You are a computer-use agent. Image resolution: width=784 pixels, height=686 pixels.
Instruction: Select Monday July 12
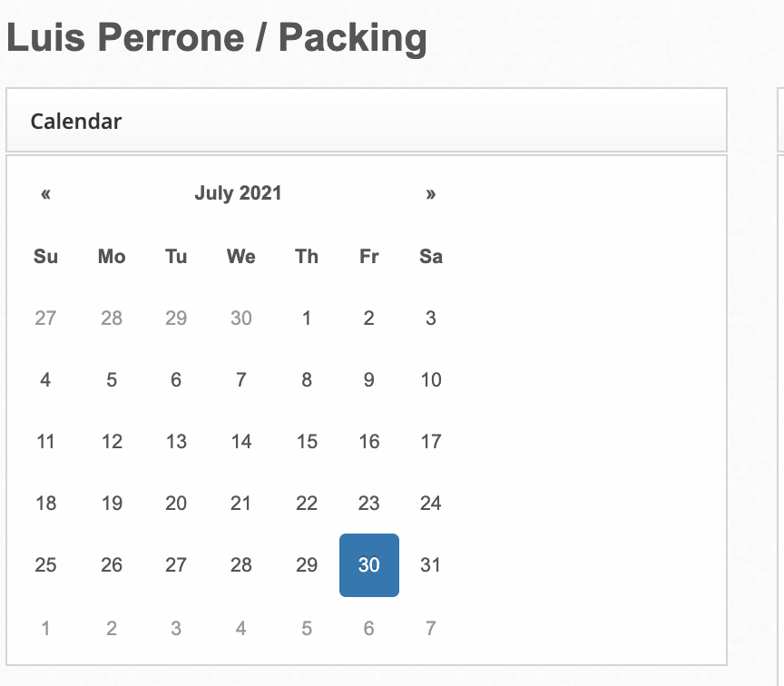[x=112, y=442]
